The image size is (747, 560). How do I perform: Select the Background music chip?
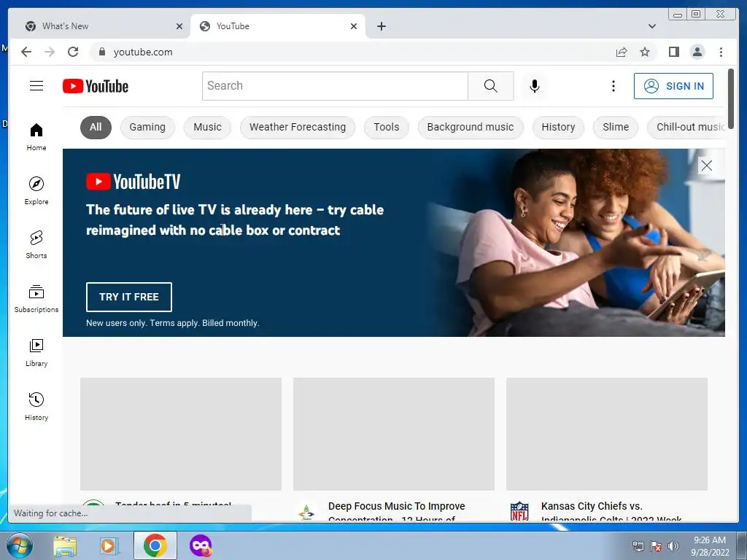(x=471, y=127)
